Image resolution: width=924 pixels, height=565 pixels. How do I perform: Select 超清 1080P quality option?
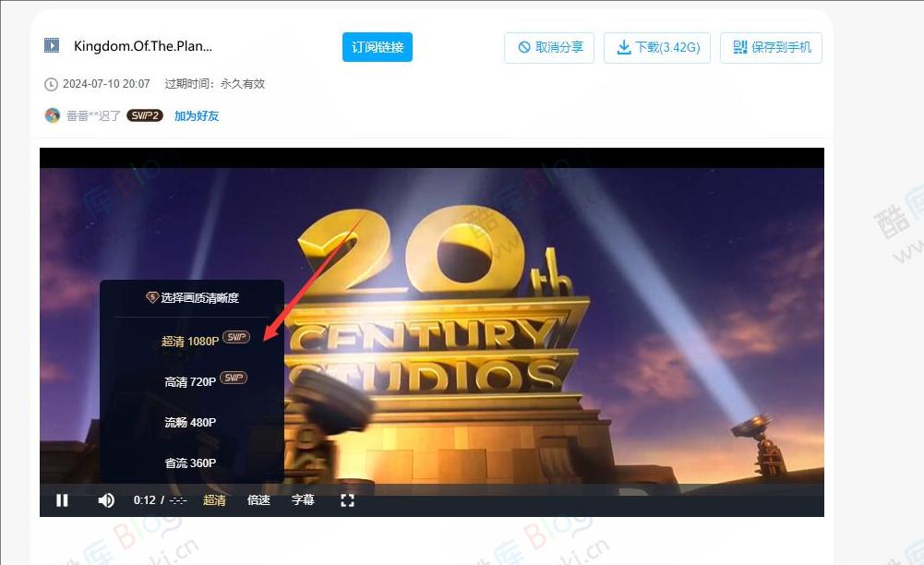click(189, 342)
